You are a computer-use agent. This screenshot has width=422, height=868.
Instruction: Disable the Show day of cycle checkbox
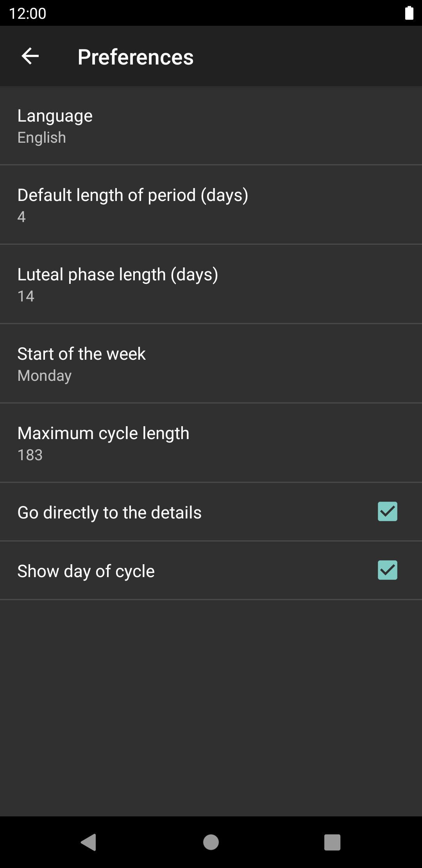coord(387,570)
